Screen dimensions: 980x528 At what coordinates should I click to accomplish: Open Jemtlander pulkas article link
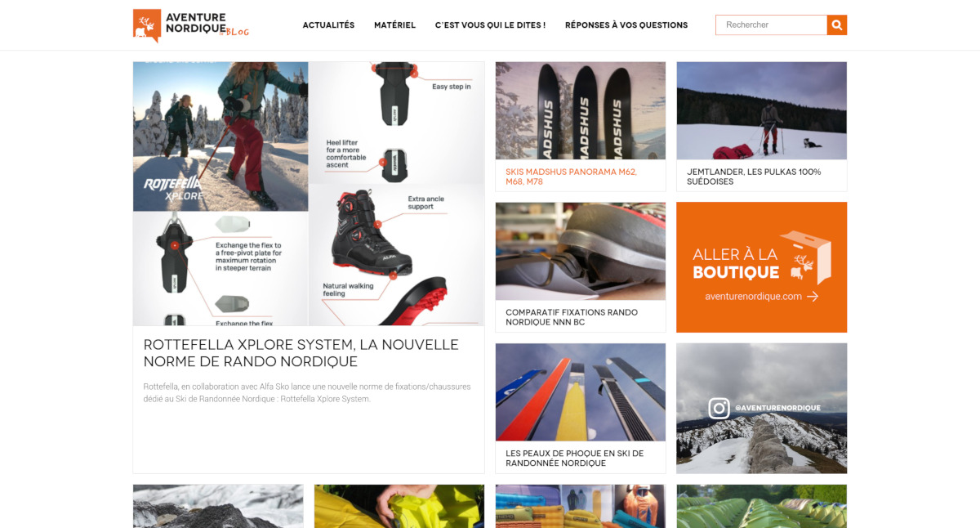[x=754, y=177]
